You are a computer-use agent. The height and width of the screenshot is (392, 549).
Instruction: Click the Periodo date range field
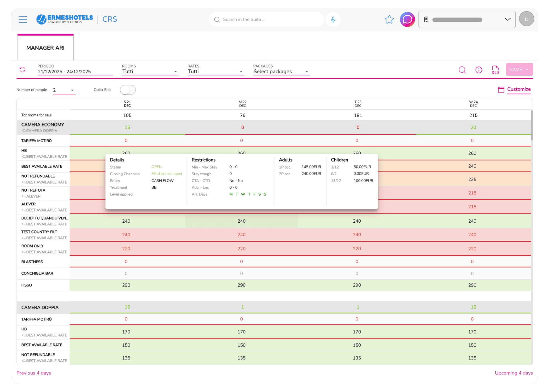point(75,72)
